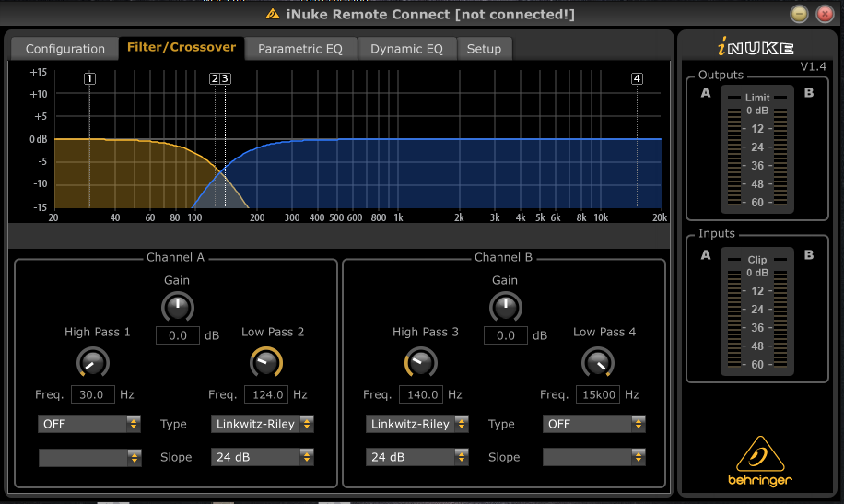Open High Pass 1 Type dropdown showing OFF
This screenshot has width=844, height=504.
tap(89, 424)
